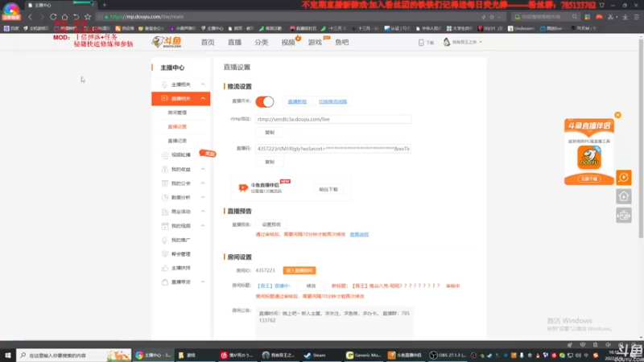The height and width of the screenshot is (362, 644).
Task: Open 直播设置 submenu item
Action: click(177, 127)
